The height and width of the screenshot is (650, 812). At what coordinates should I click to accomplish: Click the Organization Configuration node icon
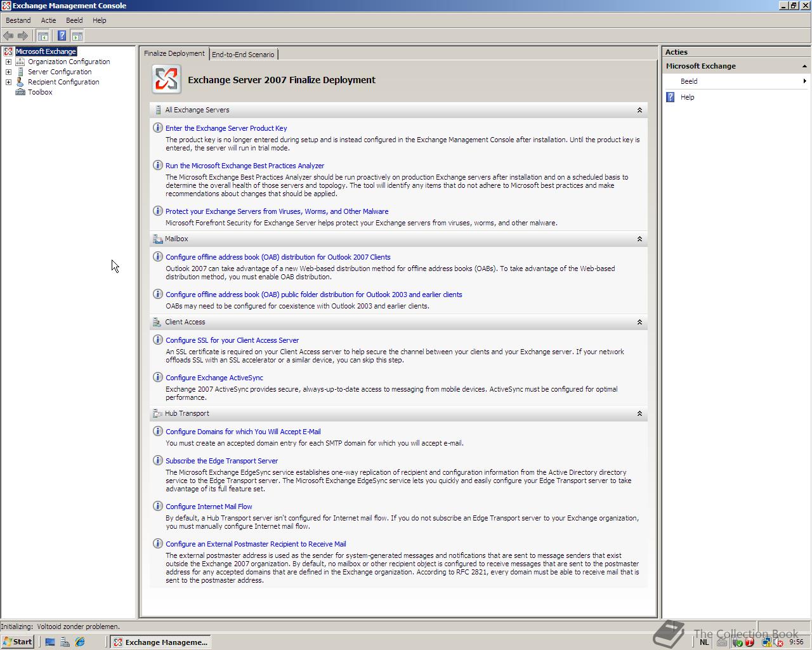pyautogui.click(x=20, y=62)
